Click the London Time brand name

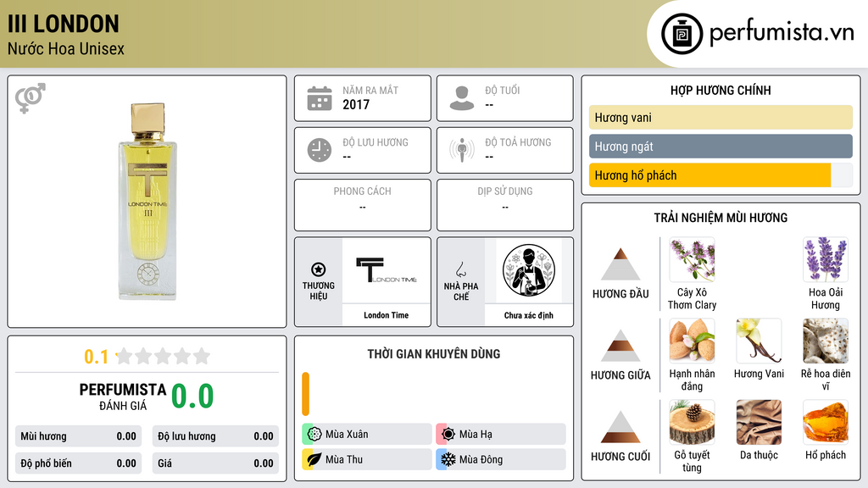386,315
